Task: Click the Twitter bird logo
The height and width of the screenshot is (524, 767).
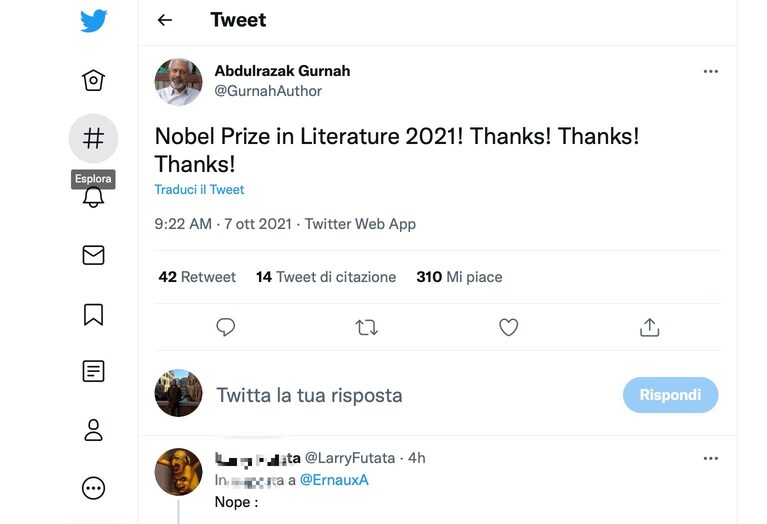Action: click(93, 21)
